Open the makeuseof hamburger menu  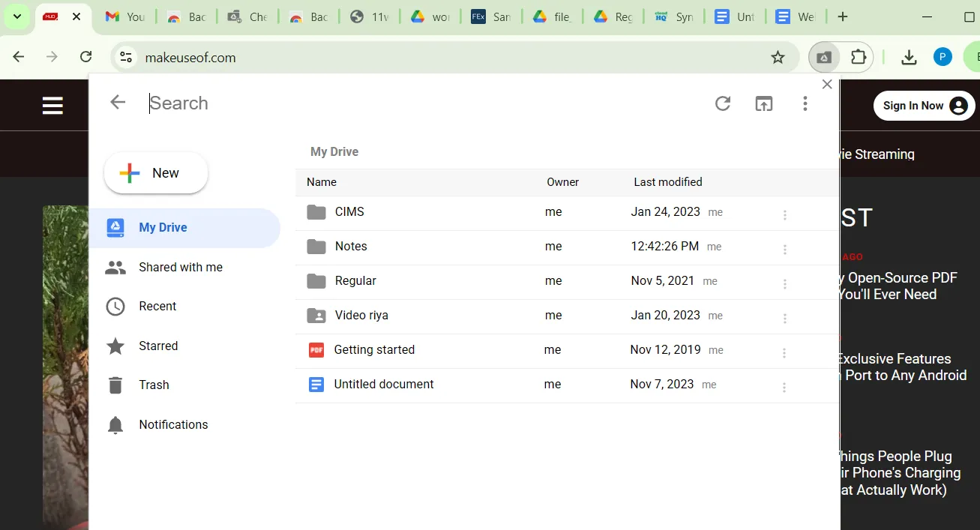tap(52, 105)
